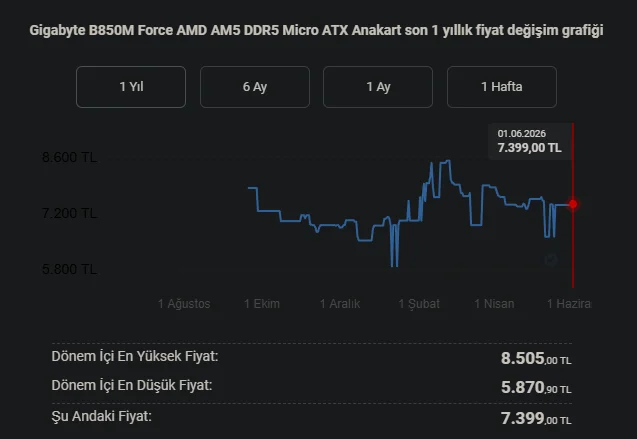Viewport: 637px width, 439px height.
Task: Click the 5.800 TL axis label
Action: click(x=69, y=269)
